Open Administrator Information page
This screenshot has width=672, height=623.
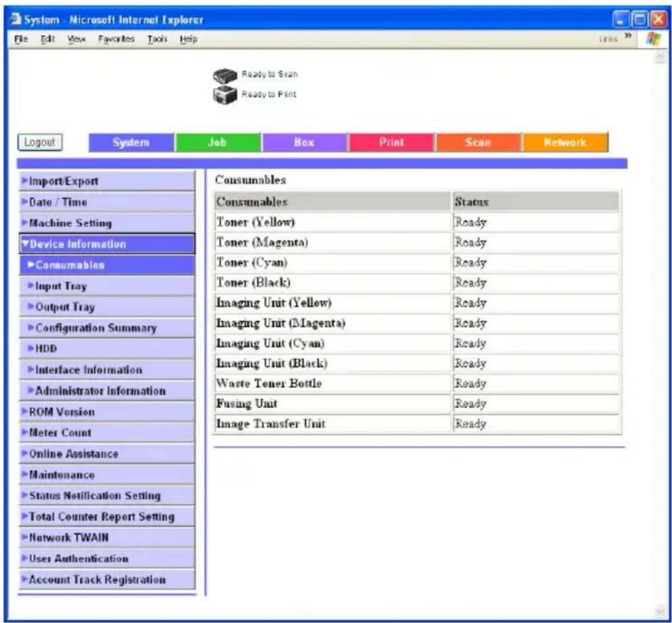[x=107, y=391]
